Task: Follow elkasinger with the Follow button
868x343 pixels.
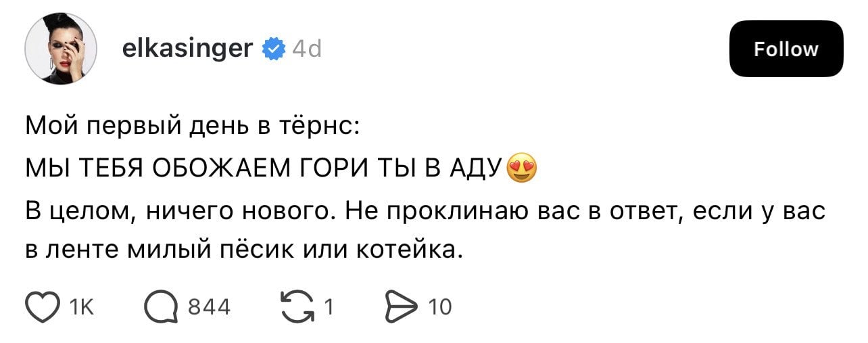Action: click(x=786, y=49)
